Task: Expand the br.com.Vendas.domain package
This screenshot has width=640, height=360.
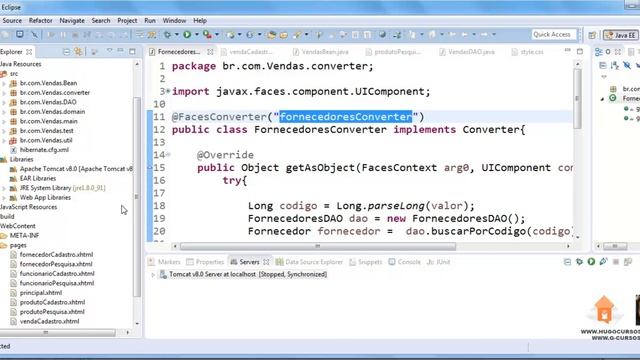Action: point(4,112)
